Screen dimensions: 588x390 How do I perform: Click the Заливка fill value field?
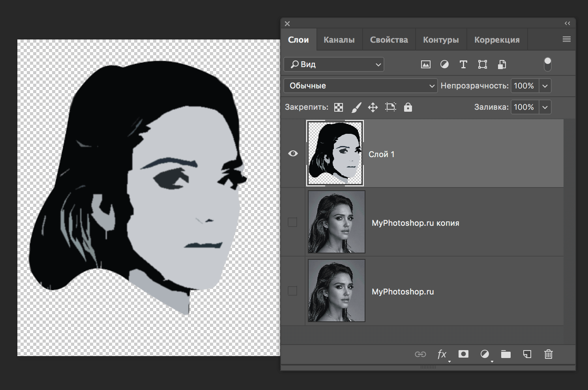tap(524, 107)
